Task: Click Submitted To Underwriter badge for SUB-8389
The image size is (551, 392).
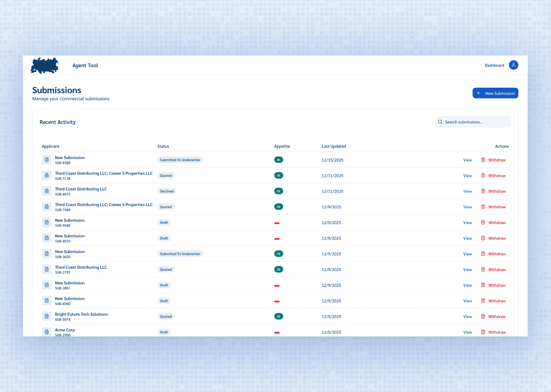Action: point(180,160)
